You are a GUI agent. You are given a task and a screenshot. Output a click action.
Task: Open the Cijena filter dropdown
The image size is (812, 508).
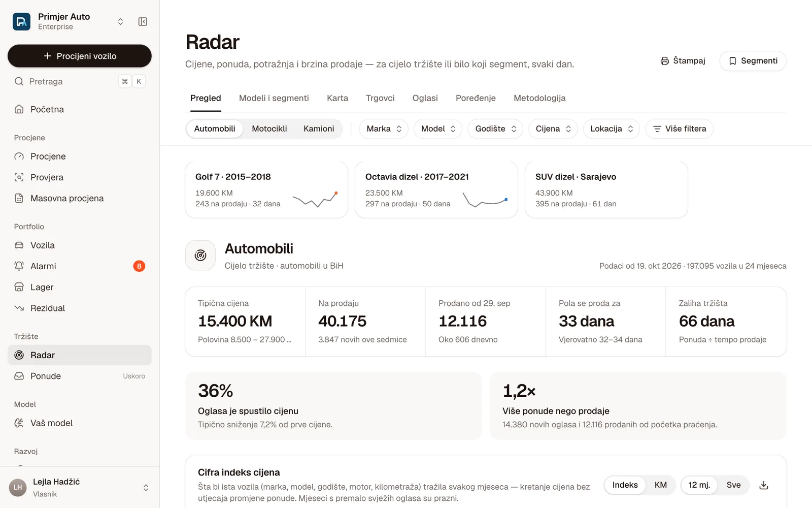pyautogui.click(x=553, y=129)
